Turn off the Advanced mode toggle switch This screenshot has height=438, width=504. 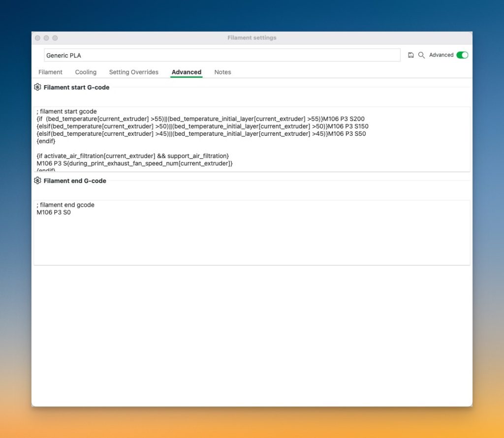tap(462, 55)
